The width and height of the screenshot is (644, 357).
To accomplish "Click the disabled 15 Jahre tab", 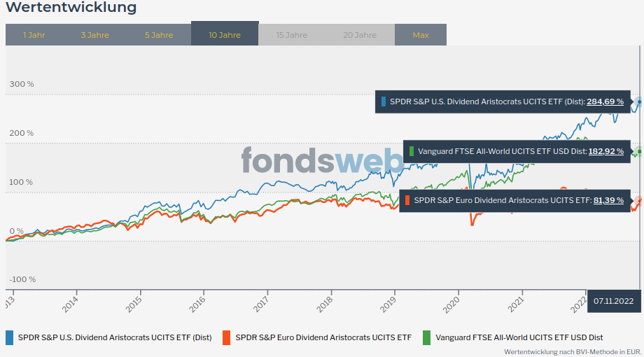I will [292, 35].
